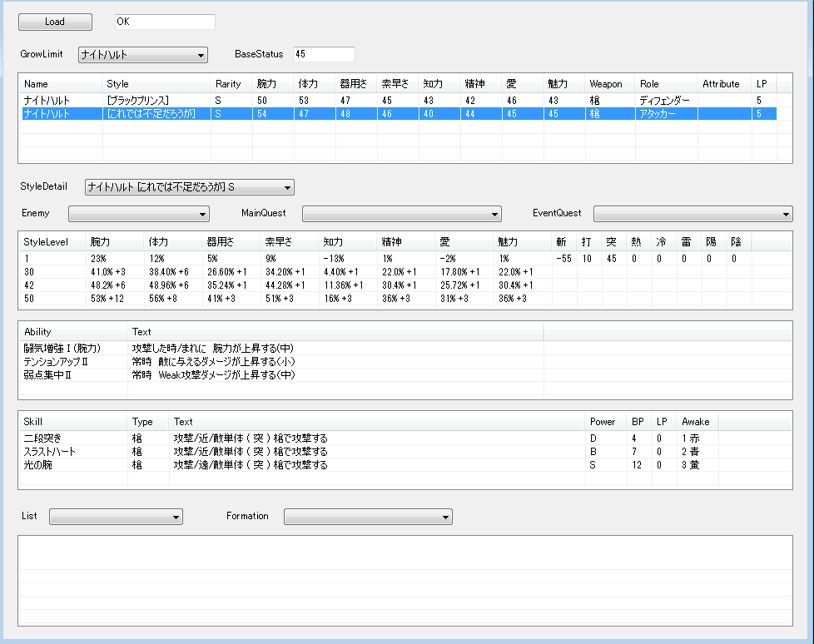The image size is (814, 644).
Task: Open the Enemy dropdown
Action: click(139, 214)
